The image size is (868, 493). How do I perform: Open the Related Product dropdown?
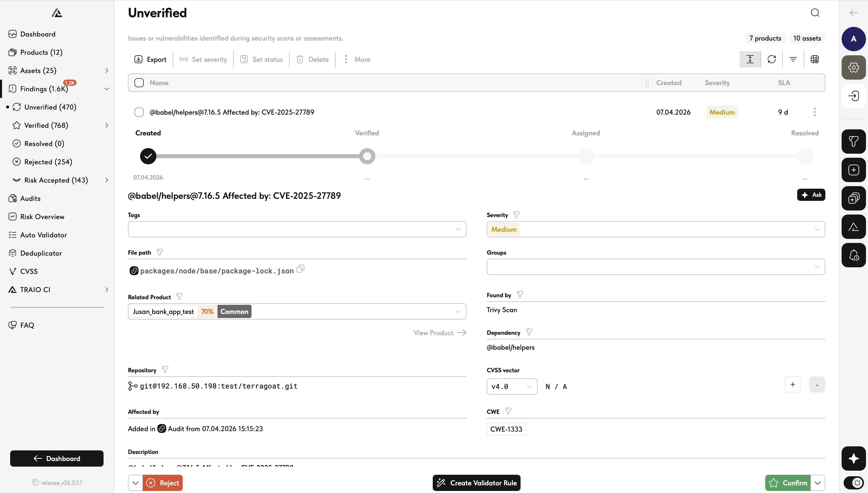coord(297,311)
